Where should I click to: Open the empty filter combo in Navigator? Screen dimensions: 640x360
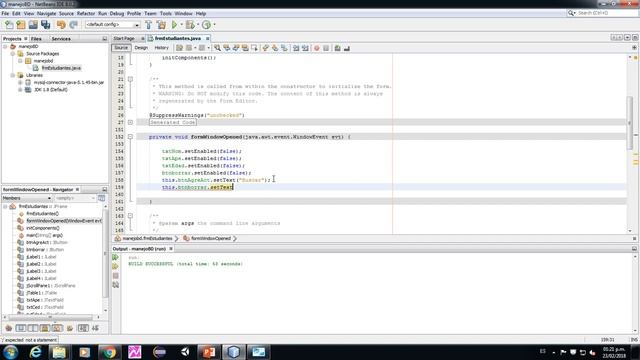point(75,198)
